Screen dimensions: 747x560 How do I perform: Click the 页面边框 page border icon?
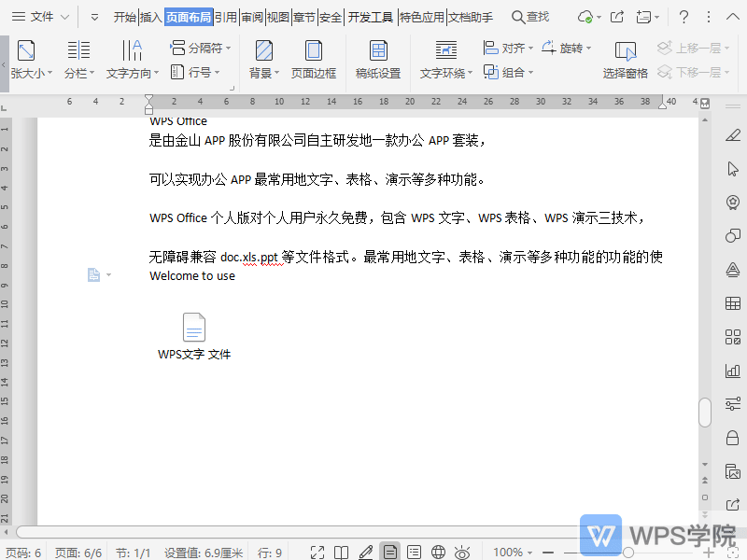pyautogui.click(x=314, y=50)
